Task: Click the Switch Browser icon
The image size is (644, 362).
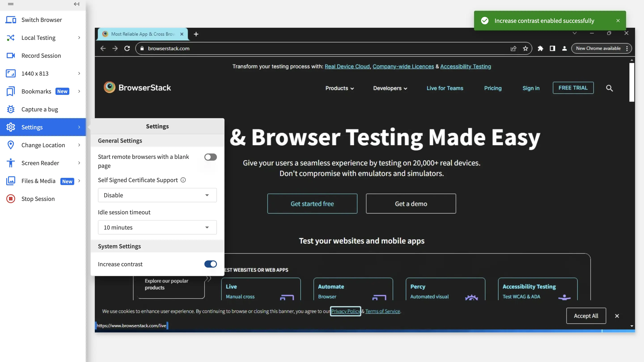Action: (x=11, y=20)
